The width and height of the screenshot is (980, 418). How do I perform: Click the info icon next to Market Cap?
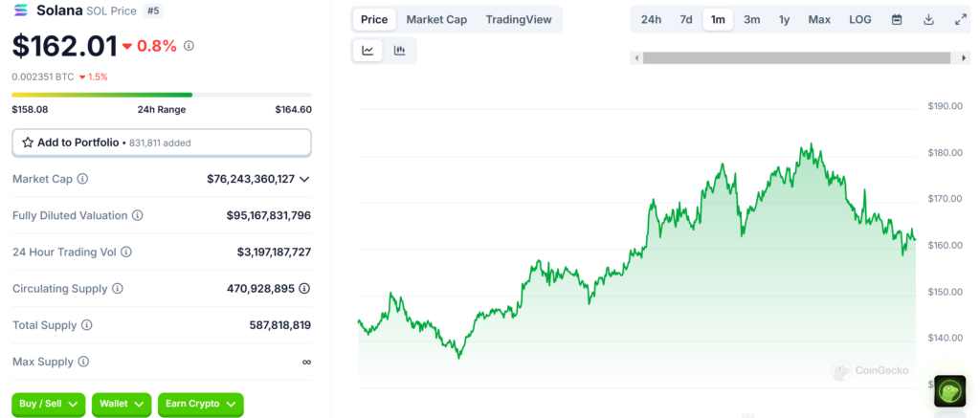82,179
